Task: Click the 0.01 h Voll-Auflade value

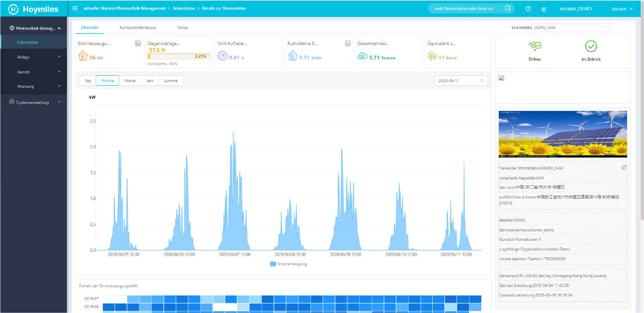Action: [237, 58]
